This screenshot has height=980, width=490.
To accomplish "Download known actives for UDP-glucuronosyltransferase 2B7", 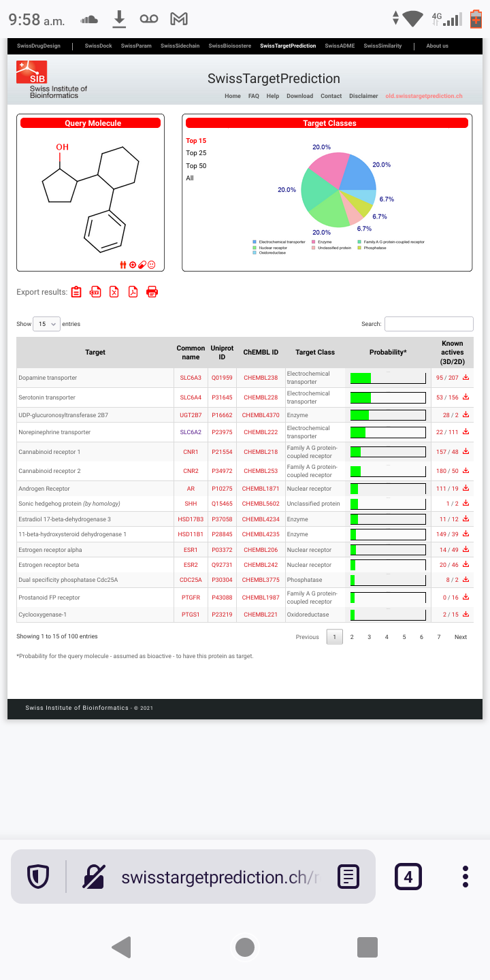I will [x=466, y=414].
